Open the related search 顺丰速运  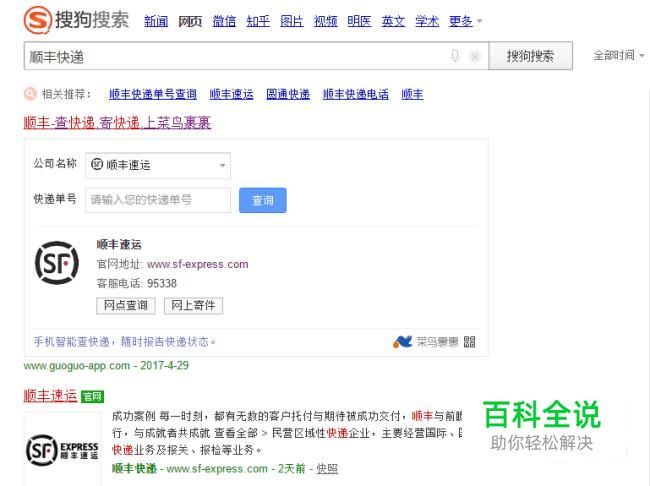click(231, 95)
